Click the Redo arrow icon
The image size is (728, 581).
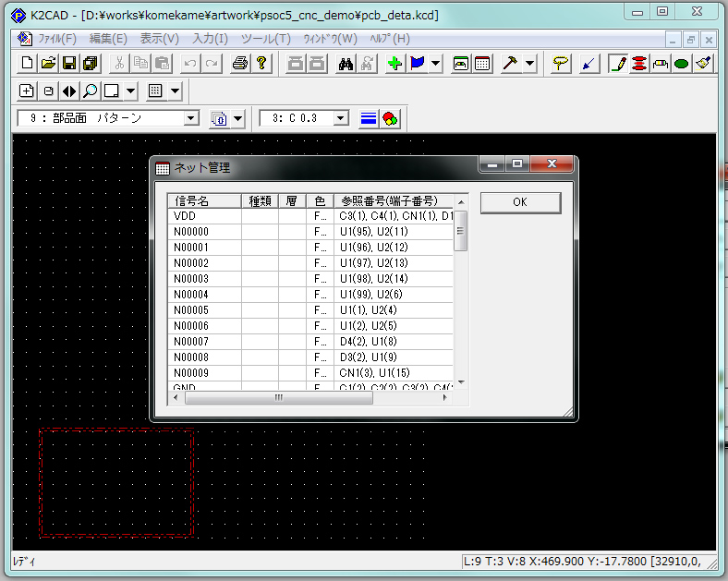click(x=212, y=63)
